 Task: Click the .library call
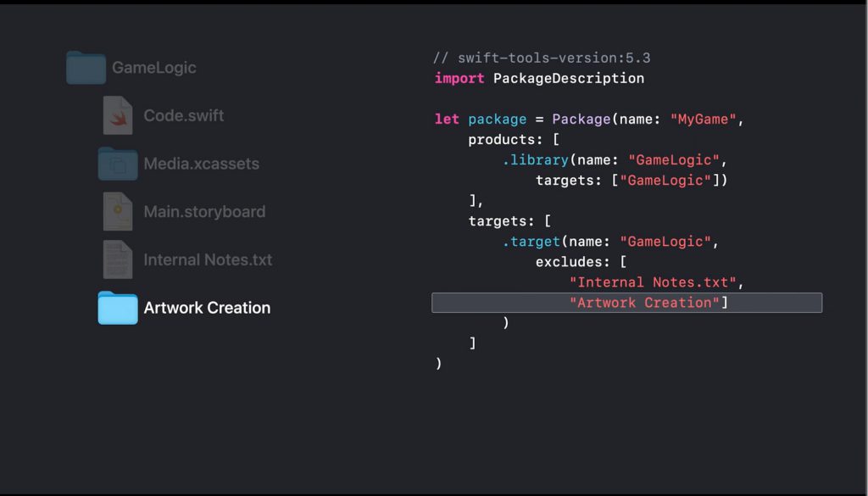[536, 160]
